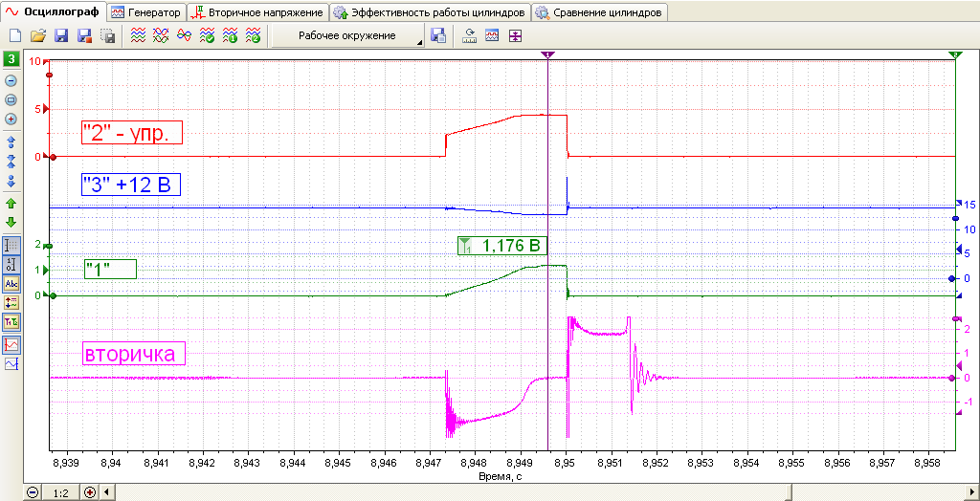This screenshot has height=501, width=980.
Task: Save with the first blue floppy disk icon
Action: point(61,36)
